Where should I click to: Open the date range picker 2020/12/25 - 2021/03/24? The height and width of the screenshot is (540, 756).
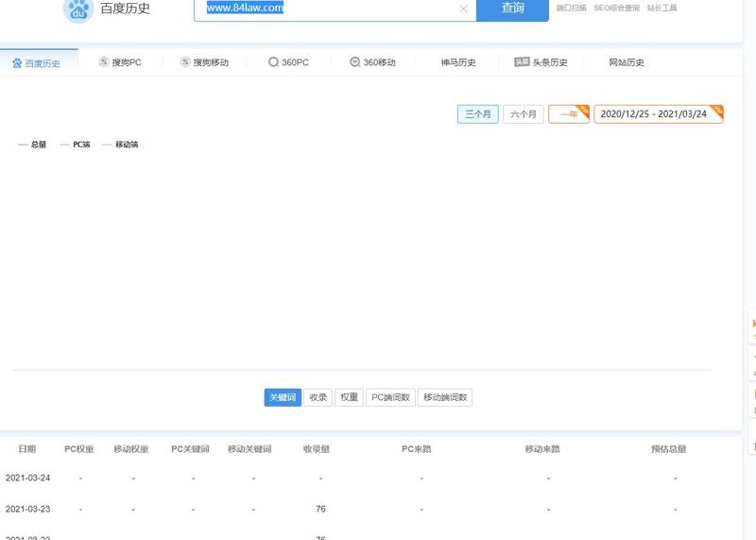(x=656, y=114)
